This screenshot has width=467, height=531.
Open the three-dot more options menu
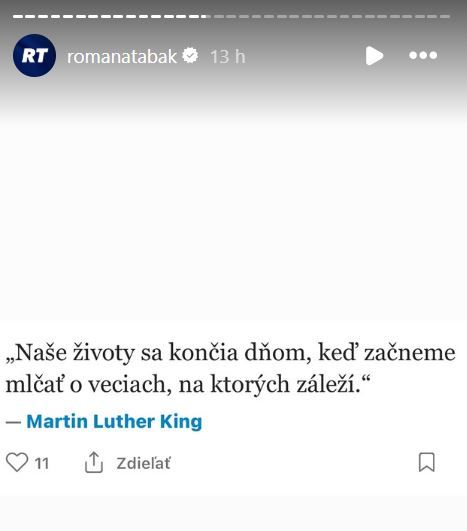(x=423, y=55)
